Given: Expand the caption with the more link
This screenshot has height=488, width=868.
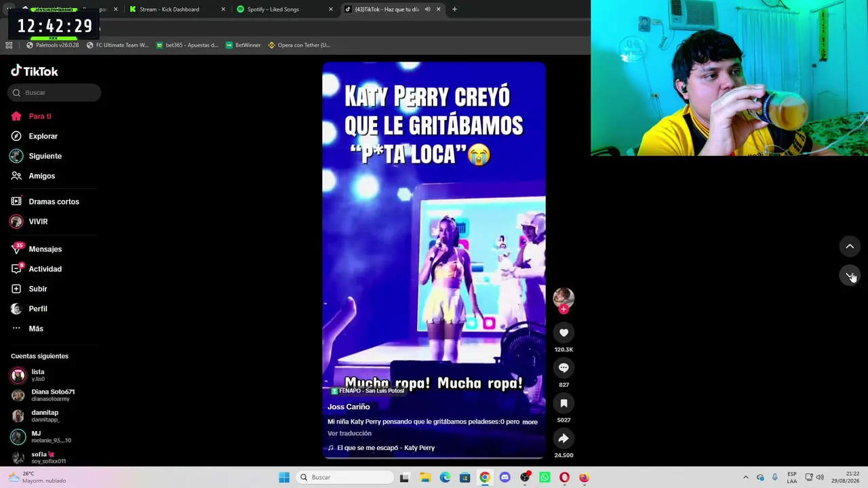Looking at the screenshot, I should [530, 422].
